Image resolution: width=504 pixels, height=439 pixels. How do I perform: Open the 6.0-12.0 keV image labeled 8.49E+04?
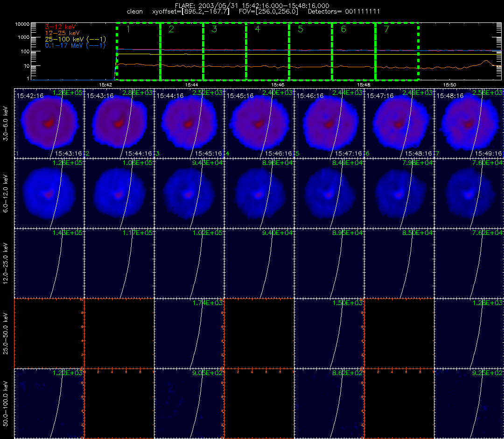(x=329, y=194)
